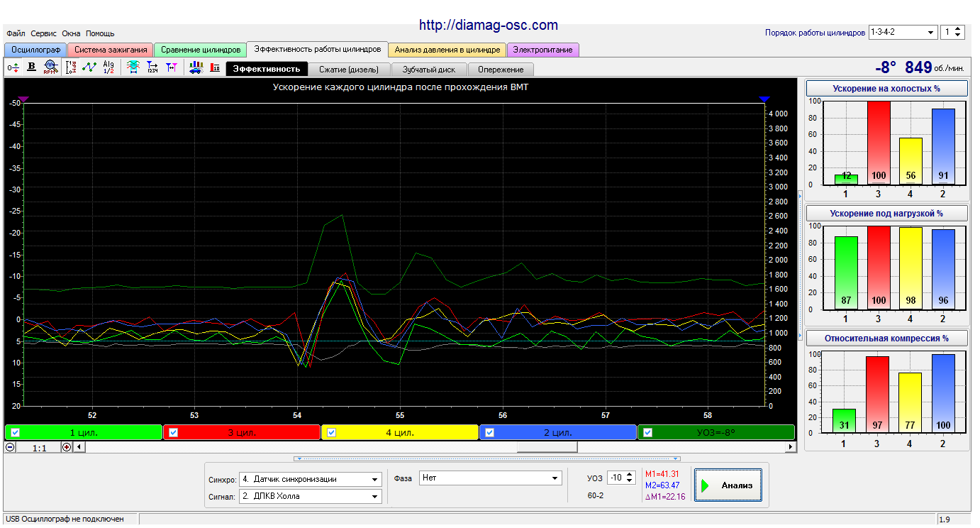This screenshot has width=980, height=528.
Task: Open the Сервис menu
Action: click(44, 33)
